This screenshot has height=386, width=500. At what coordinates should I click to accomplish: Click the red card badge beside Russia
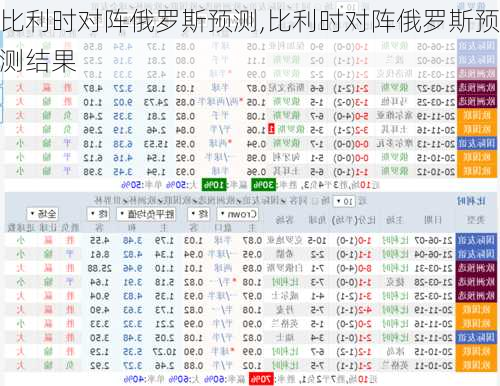tap(271, 129)
